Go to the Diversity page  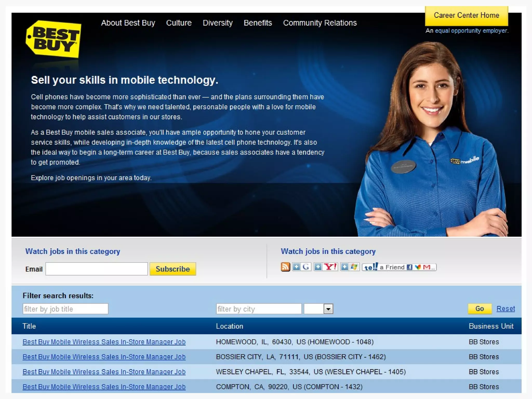(217, 23)
